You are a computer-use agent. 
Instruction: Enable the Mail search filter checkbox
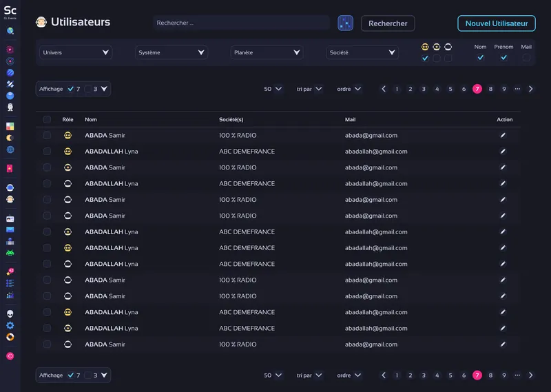coord(526,58)
